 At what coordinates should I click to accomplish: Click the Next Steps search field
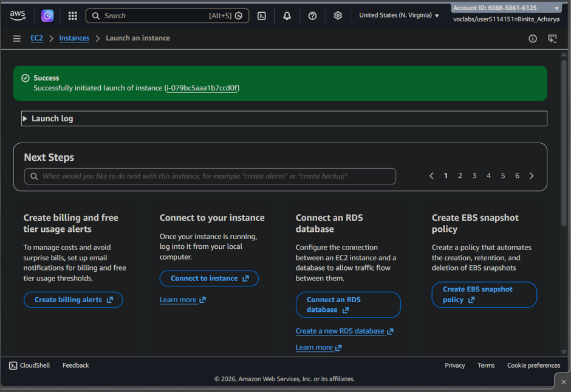(210, 177)
